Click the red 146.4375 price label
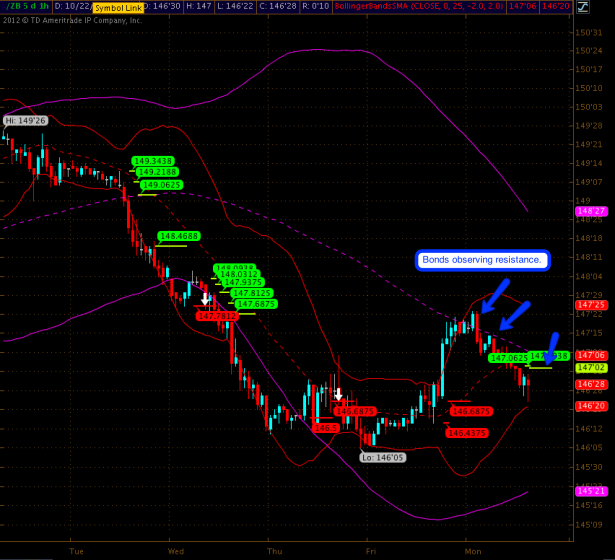 pyautogui.click(x=467, y=433)
